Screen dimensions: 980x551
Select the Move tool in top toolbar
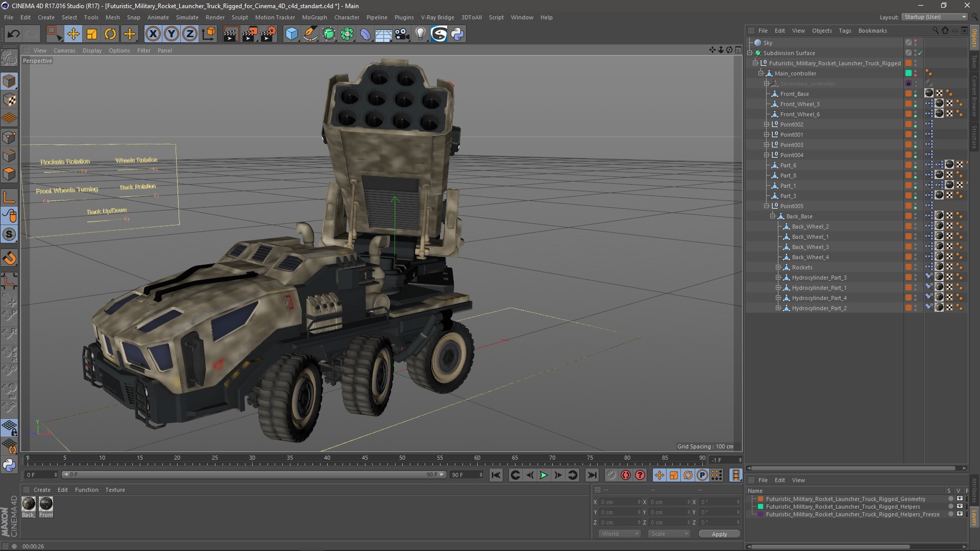73,34
